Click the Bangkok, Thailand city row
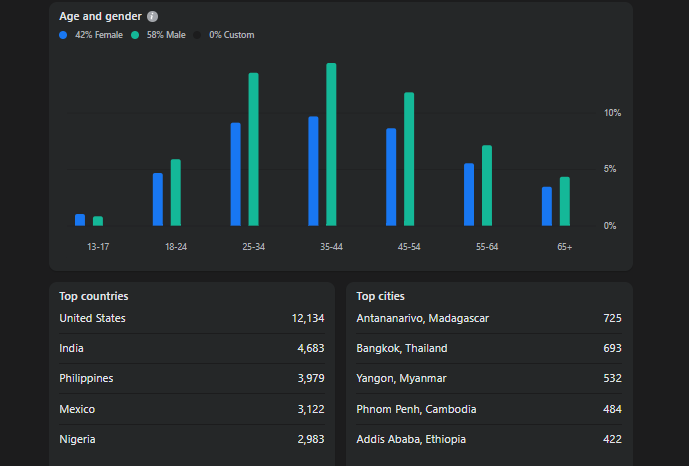The image size is (689, 466). (x=488, y=348)
